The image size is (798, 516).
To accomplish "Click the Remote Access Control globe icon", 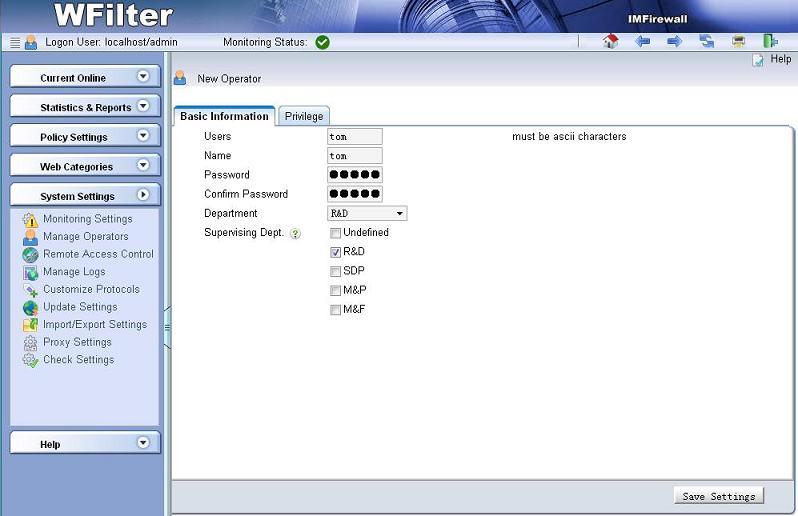I will pos(30,255).
